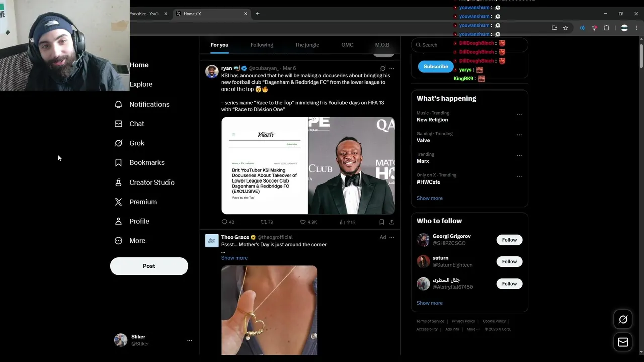Open the Privacy Policy link
Viewport: 644px width, 362px height.
(x=463, y=321)
